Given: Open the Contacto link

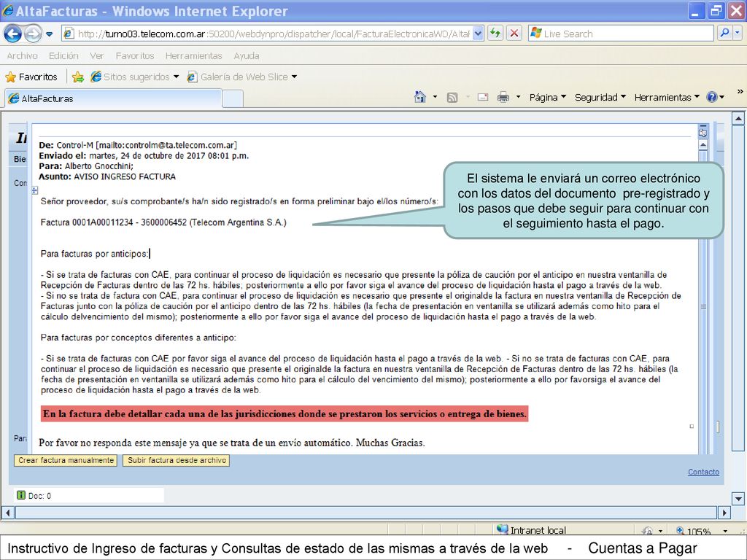Looking at the screenshot, I should pos(703,472).
